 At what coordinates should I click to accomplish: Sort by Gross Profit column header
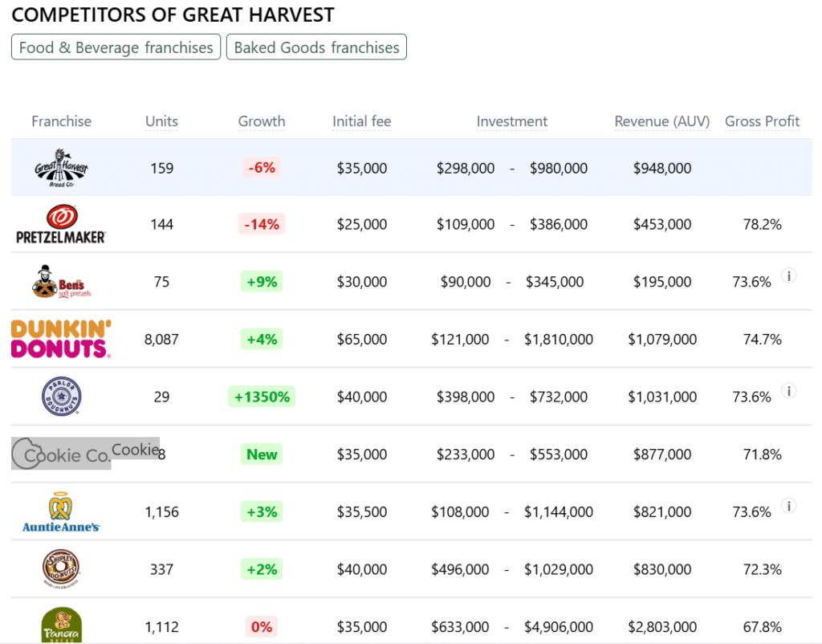[x=763, y=121]
